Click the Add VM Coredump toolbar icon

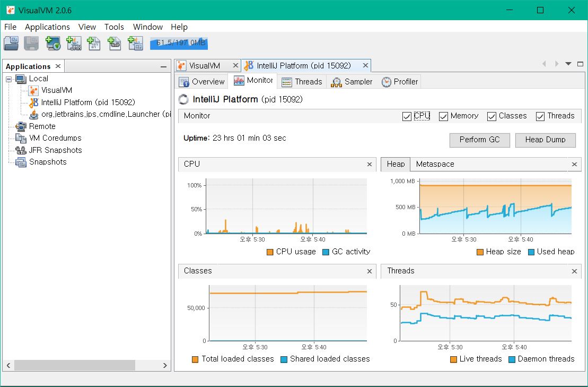[94, 43]
